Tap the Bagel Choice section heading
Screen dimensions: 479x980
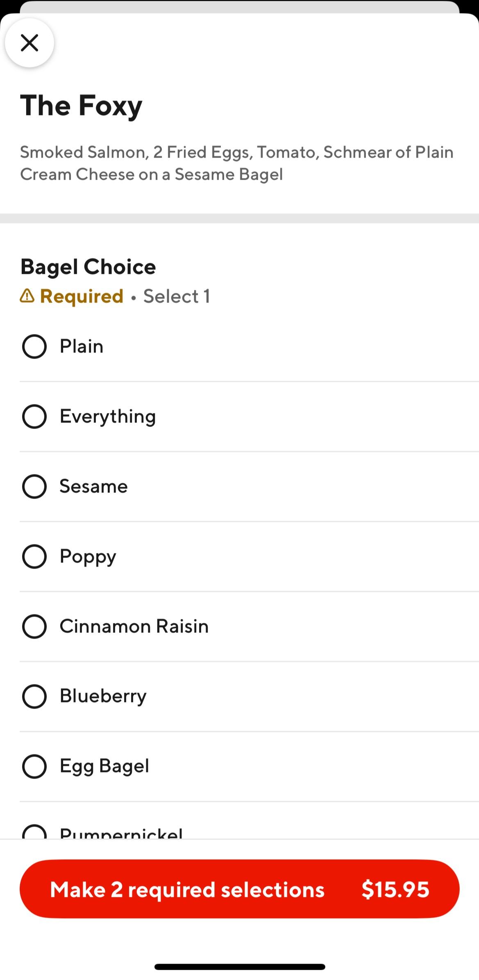(x=88, y=267)
